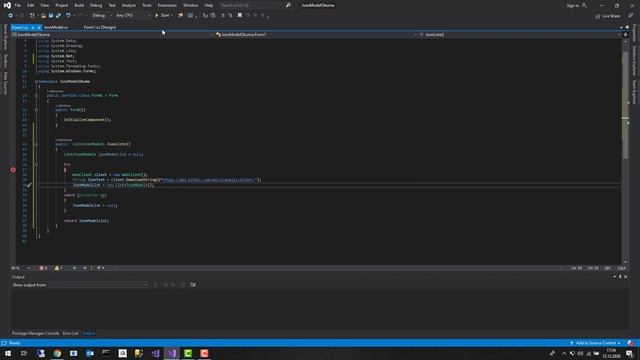Open the Edit menu
This screenshot has width=640, height=360.
(31, 5)
